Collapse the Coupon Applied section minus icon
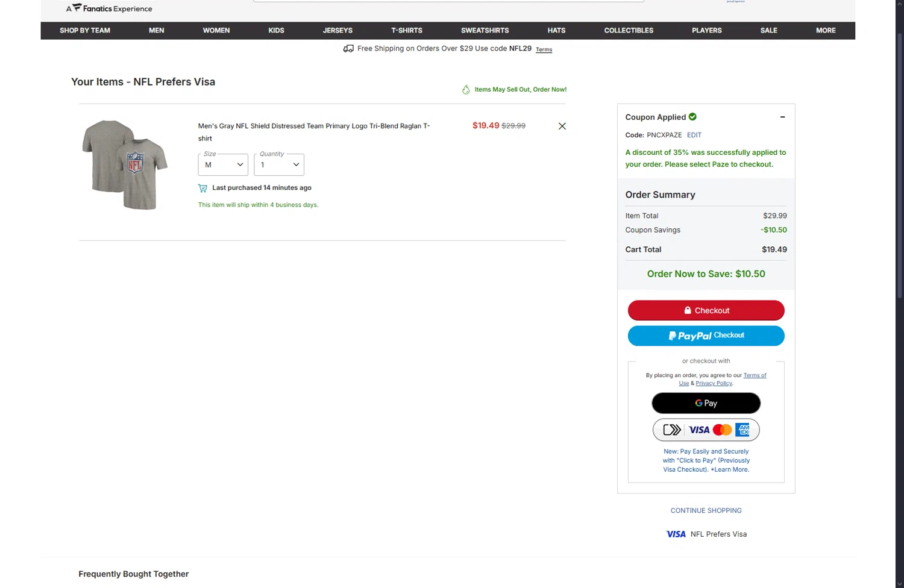Image resolution: width=904 pixels, height=588 pixels. pos(782,117)
